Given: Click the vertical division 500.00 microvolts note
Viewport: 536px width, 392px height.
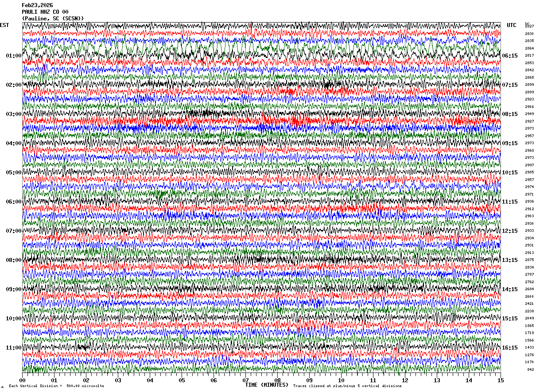Looking at the screenshot, I should tap(57, 386).
